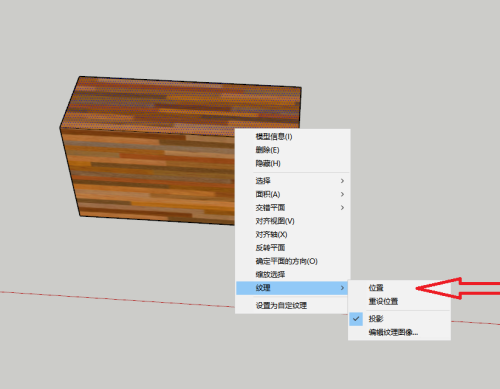This screenshot has width=500, height=389.
Task: Choose 删除(E) in the context menu
Action: click(293, 150)
